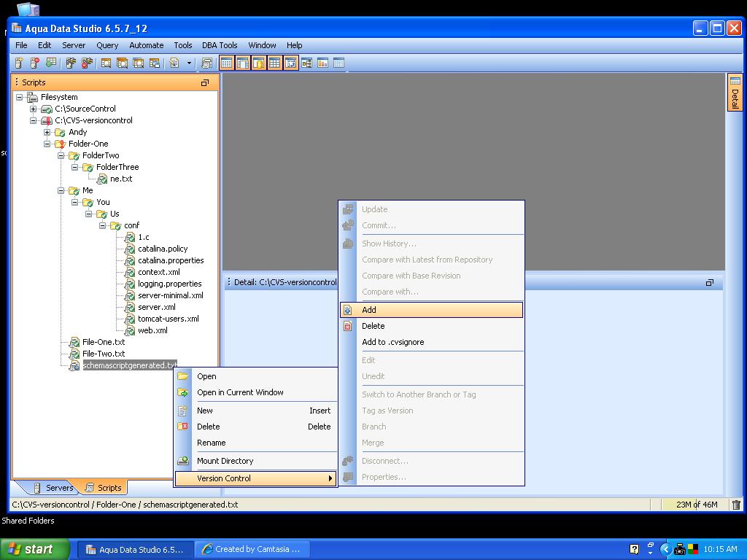Toggle the fourth pressed table grid button
Viewport: 747px width, 560px height.
point(274,63)
